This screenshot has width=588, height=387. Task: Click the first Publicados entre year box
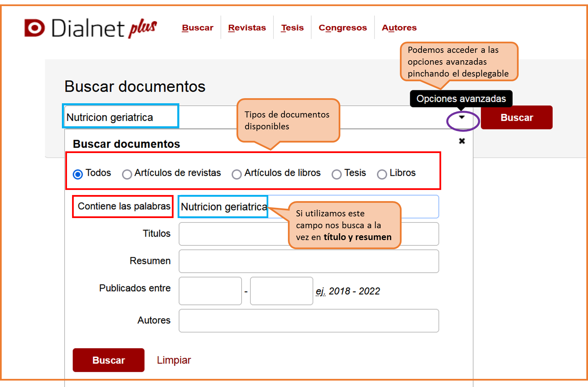(210, 291)
